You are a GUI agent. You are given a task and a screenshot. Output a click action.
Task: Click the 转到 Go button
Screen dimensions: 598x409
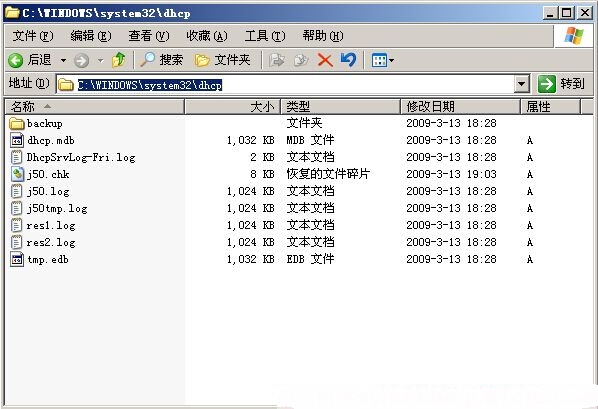click(x=561, y=84)
